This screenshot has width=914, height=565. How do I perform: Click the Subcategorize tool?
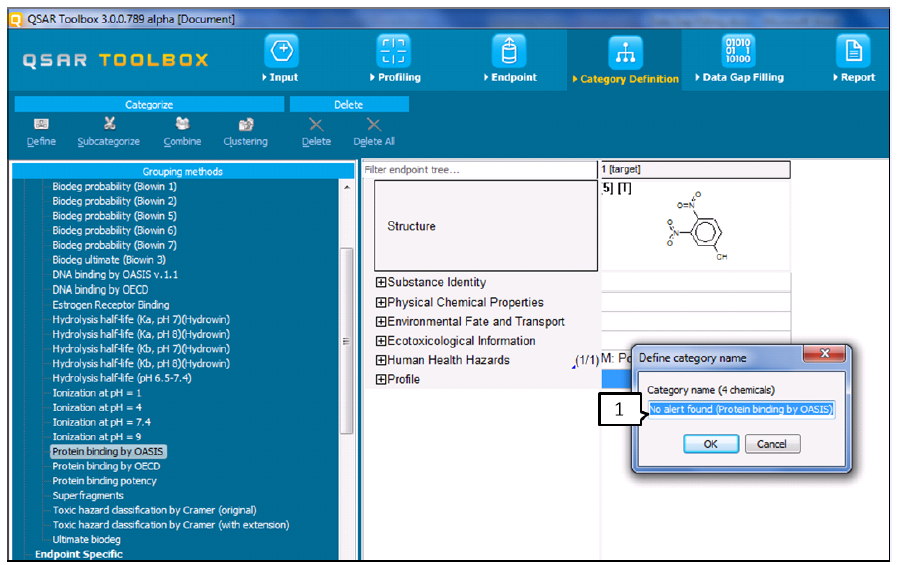click(x=108, y=132)
